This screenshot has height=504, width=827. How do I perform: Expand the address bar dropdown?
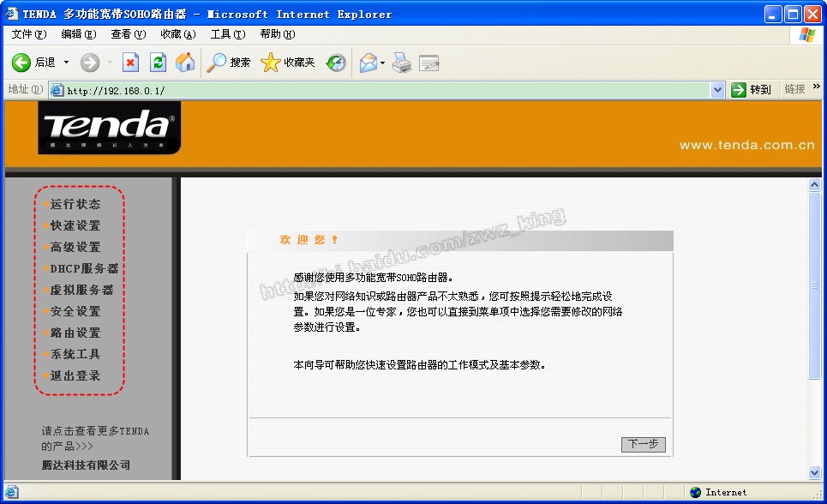[x=718, y=90]
